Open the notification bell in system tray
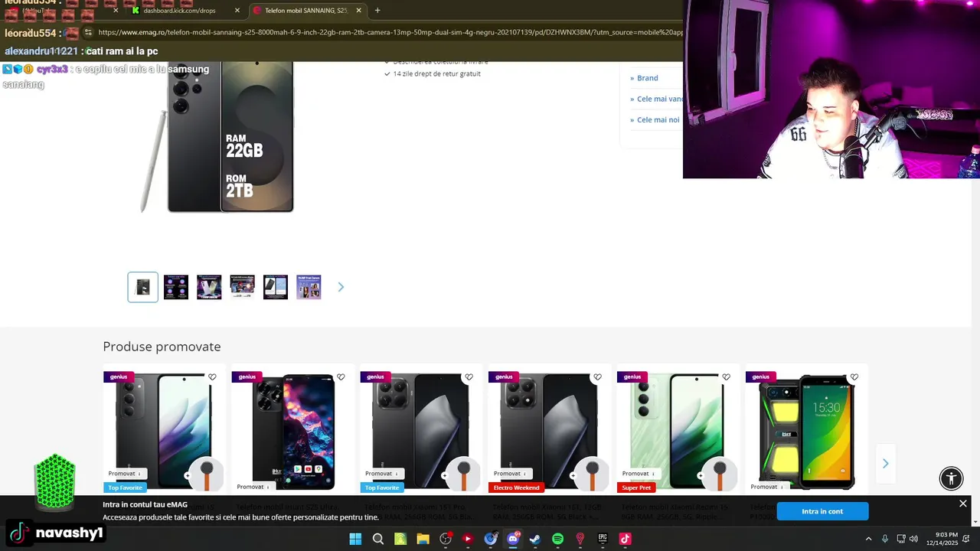Screen dimensions: 980x551 pyautogui.click(x=967, y=539)
